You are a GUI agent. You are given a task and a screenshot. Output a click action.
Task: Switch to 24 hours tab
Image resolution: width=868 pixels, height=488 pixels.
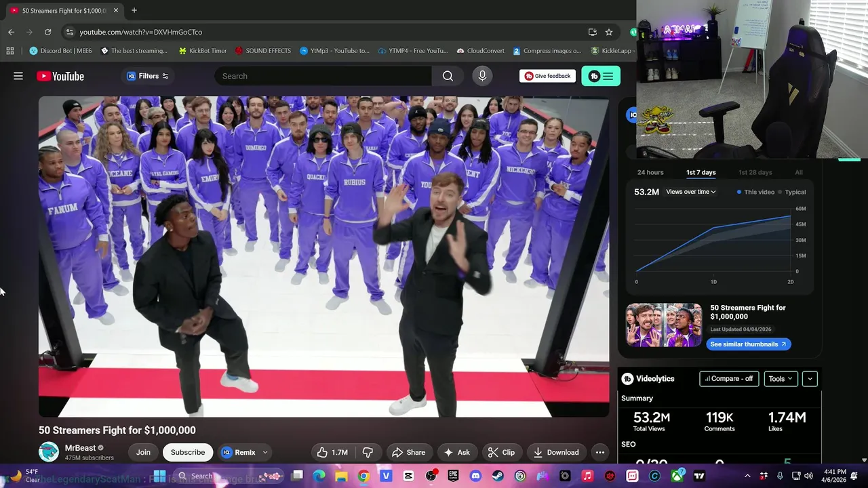(x=650, y=172)
